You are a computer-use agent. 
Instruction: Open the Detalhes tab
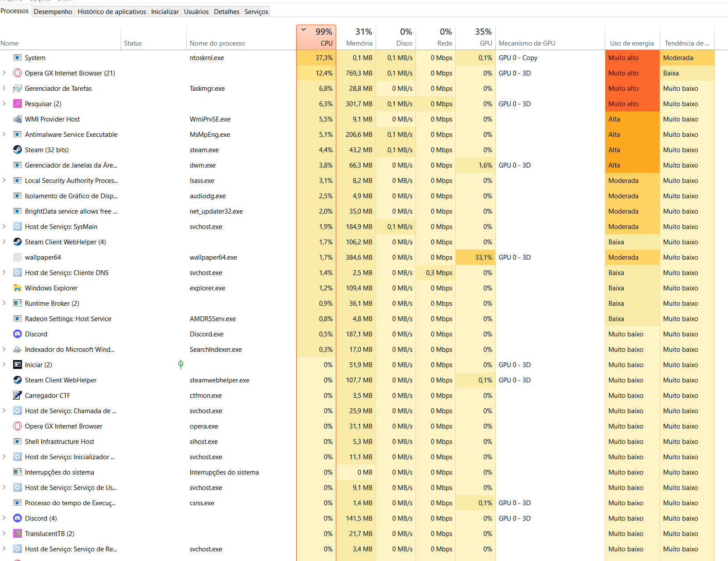coord(227,11)
